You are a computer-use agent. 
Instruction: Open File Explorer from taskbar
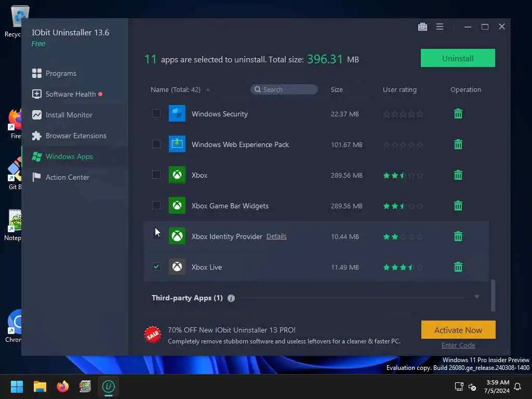(39, 387)
